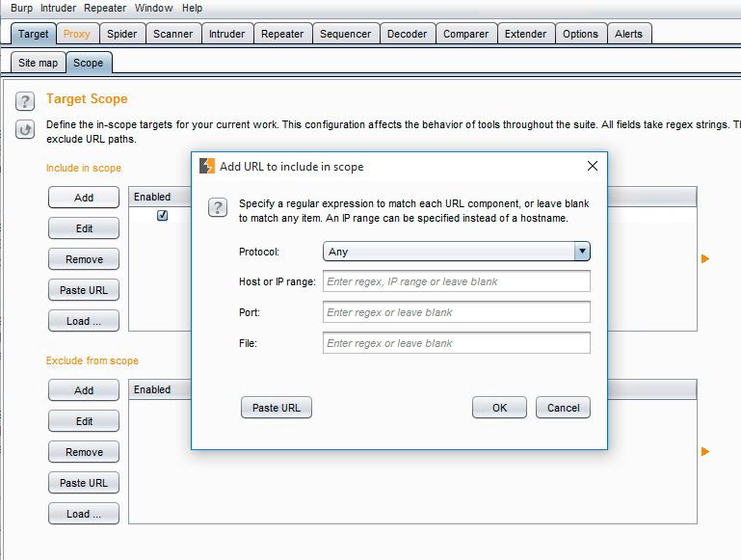Open the Help menu

point(192,8)
